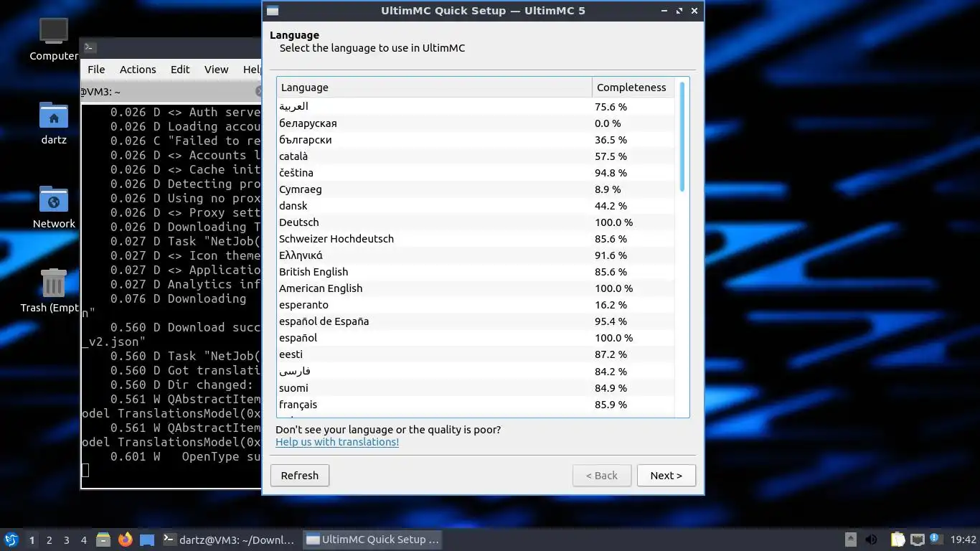Open the Lubuntu start menu icon
This screenshot has width=980, height=551.
pyautogui.click(x=11, y=540)
